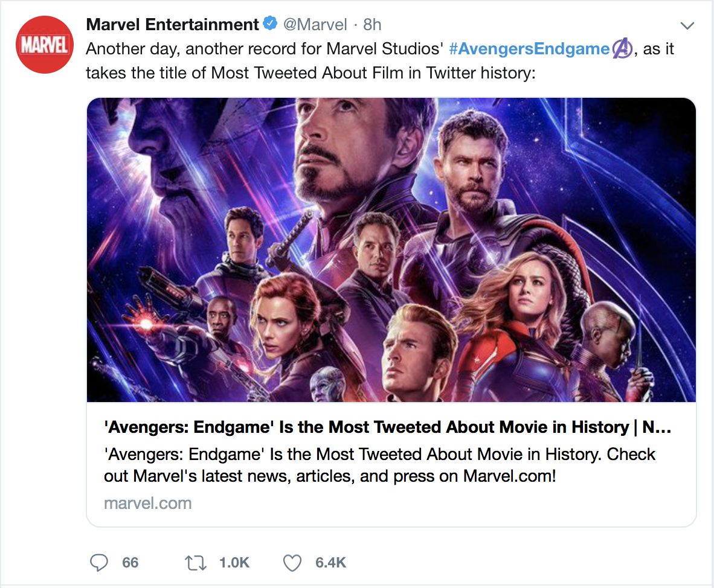Viewport: 714px width, 588px height.
Task: Click the 6.4K likes count
Action: (330, 563)
